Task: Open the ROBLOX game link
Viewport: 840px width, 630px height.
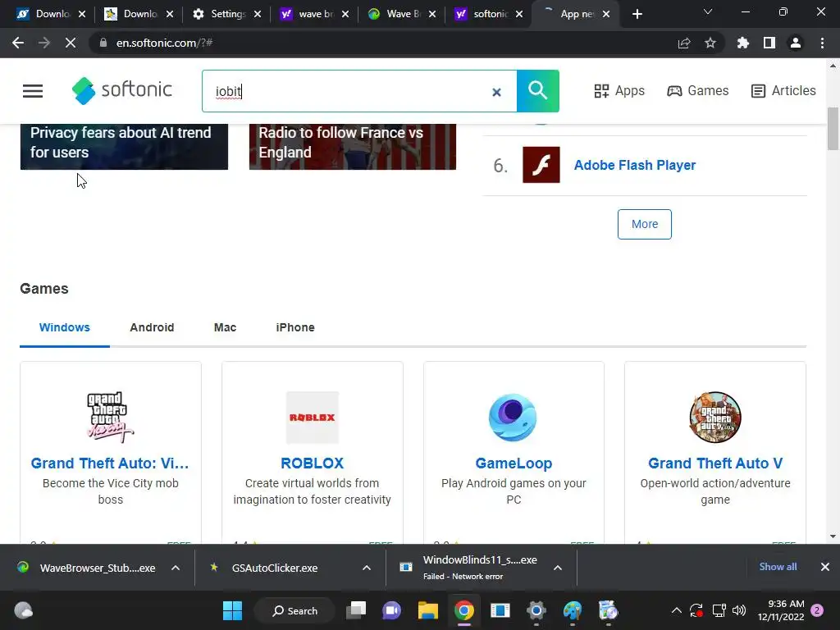Action: 313,463
